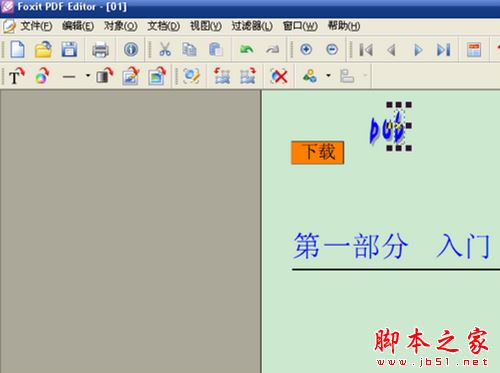Create a new document with the blank page icon
The height and width of the screenshot is (373, 500).
pos(17,50)
